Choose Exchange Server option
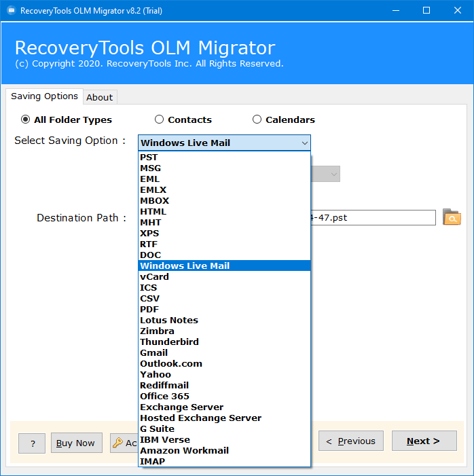Screen dimensions: 474x476 click(x=224, y=407)
